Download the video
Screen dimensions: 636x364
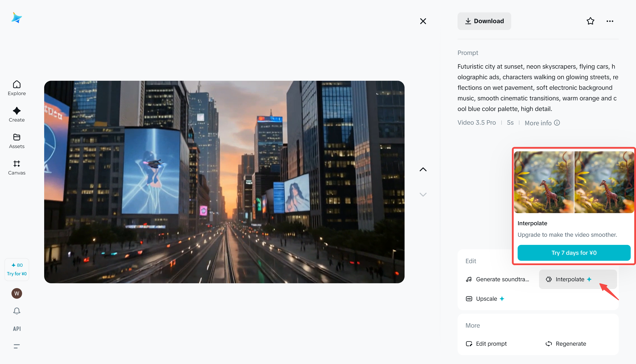point(484,21)
